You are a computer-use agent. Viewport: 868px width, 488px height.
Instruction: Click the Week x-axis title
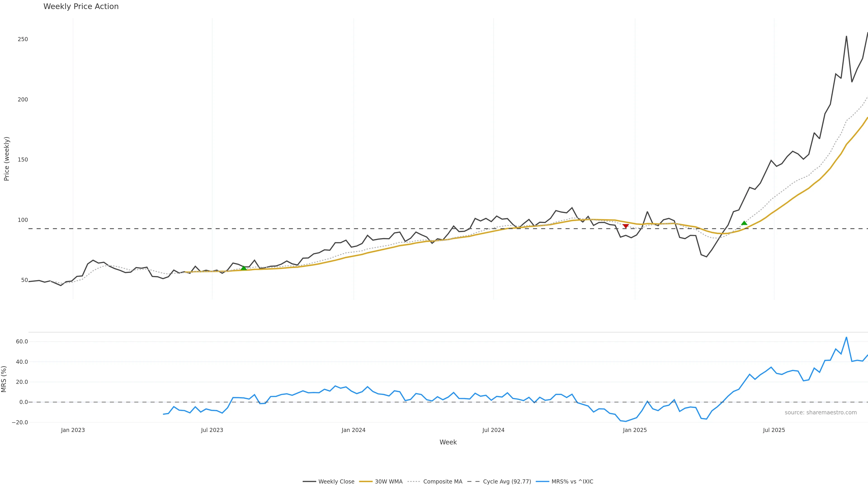click(448, 442)
